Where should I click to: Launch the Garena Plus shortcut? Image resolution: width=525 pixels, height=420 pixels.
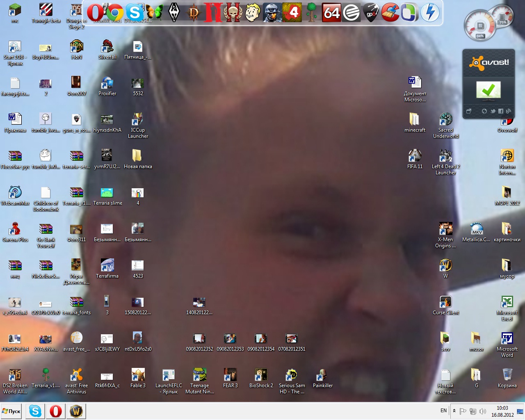pos(15,233)
